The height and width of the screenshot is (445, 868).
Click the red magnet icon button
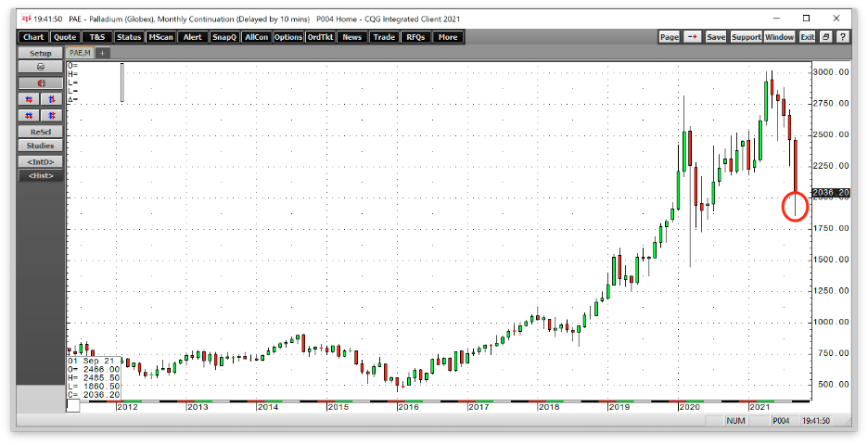[x=41, y=83]
